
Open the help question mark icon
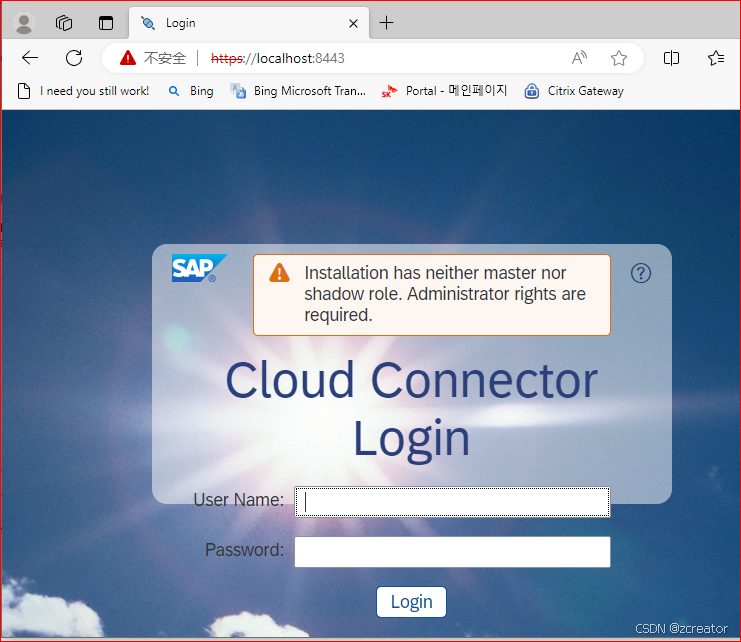pos(641,273)
